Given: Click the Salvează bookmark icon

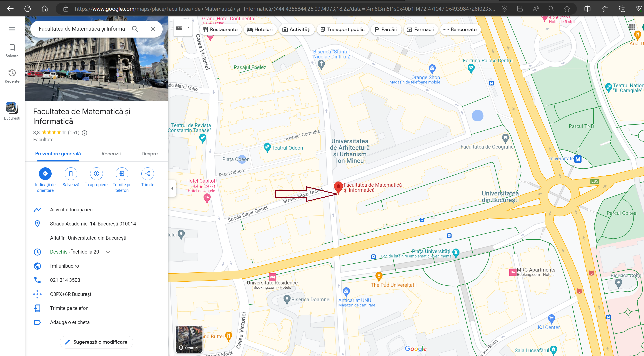Looking at the screenshot, I should click(x=71, y=173).
